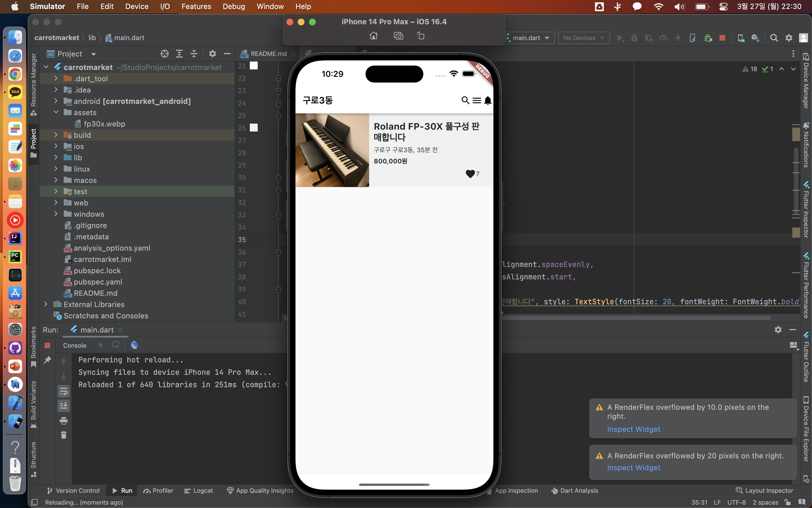Tap the search icon in the app bar
812x508 pixels.
(465, 100)
